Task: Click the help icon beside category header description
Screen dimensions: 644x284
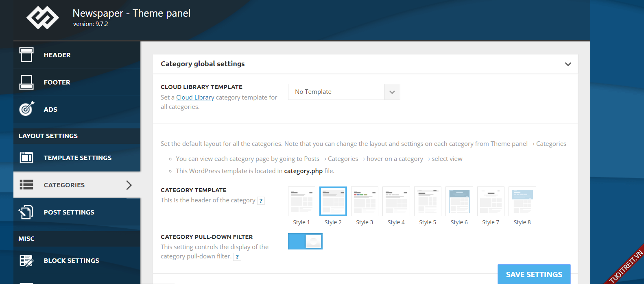Action: coord(261,201)
